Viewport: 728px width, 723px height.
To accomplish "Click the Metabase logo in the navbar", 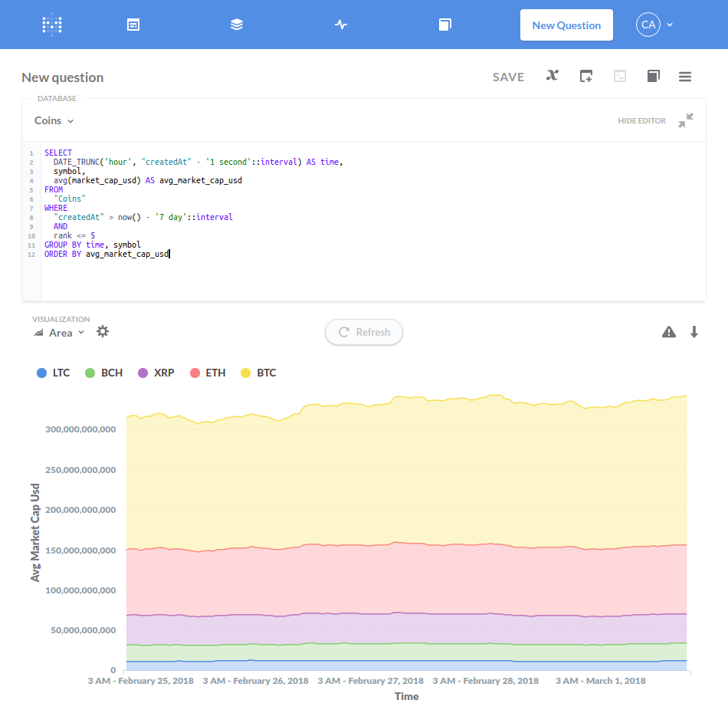I will click(52, 25).
